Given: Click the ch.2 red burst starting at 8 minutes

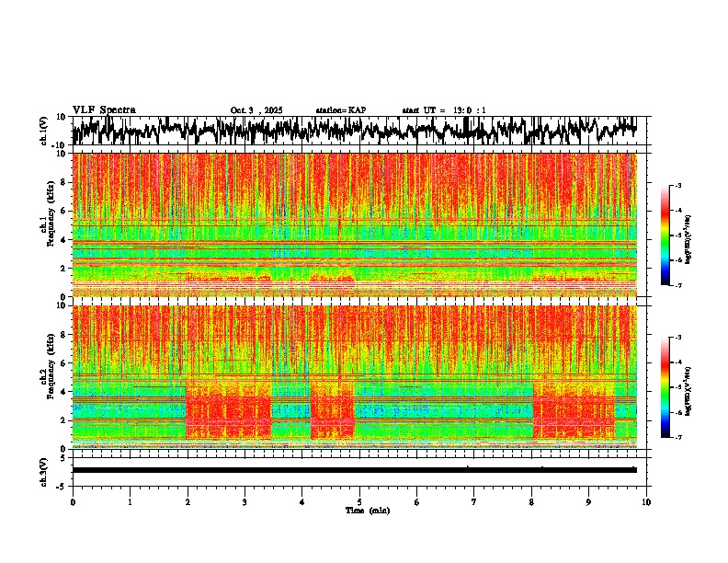Looking at the screenshot, I should (574, 411).
